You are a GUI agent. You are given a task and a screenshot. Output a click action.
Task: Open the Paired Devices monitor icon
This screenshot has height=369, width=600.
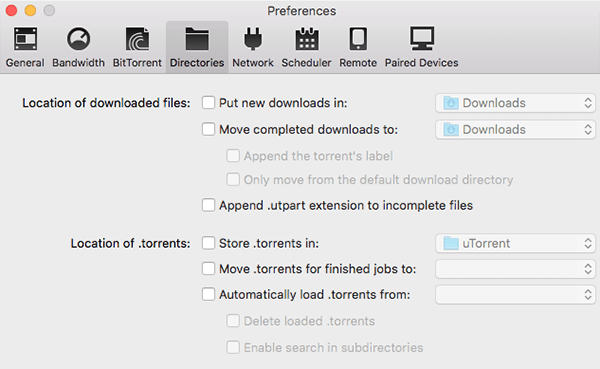click(x=422, y=39)
